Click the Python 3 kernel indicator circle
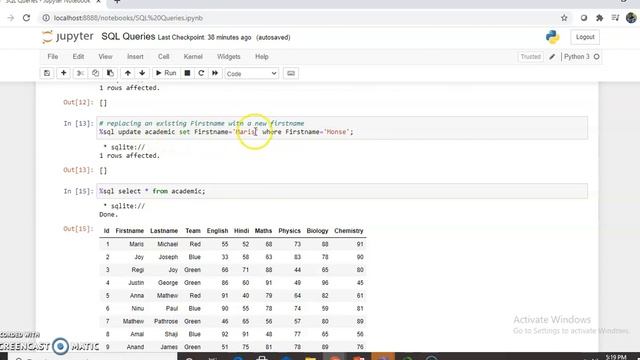Image resolution: width=640 pixels, height=360 pixels. (597, 57)
